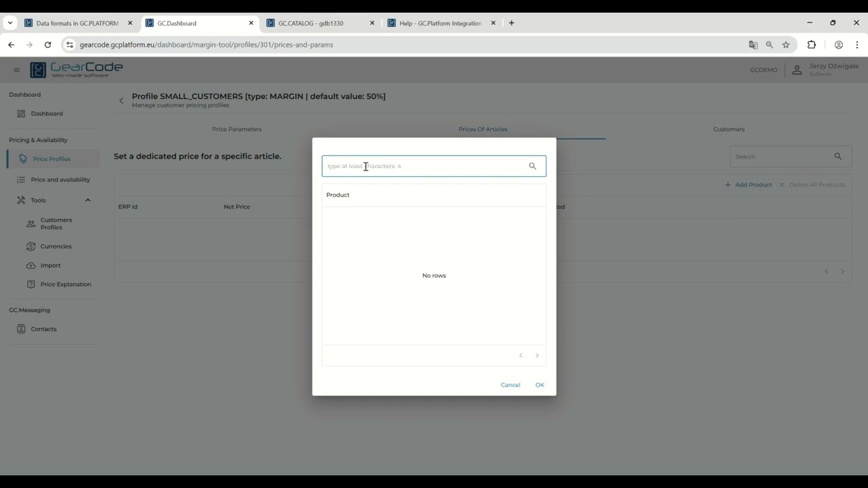The width and height of the screenshot is (868, 488).
Task: Click the ERP Id column header
Action: [127, 207]
